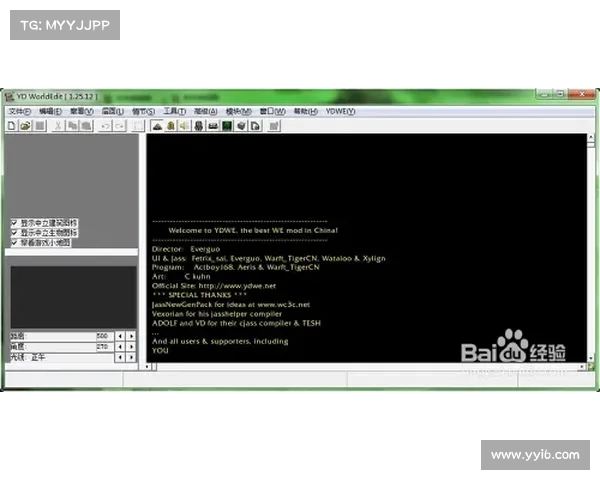The image size is (600, 480).
Task: Click the horizontal scrollbar left arrow
Action: pos(148,367)
